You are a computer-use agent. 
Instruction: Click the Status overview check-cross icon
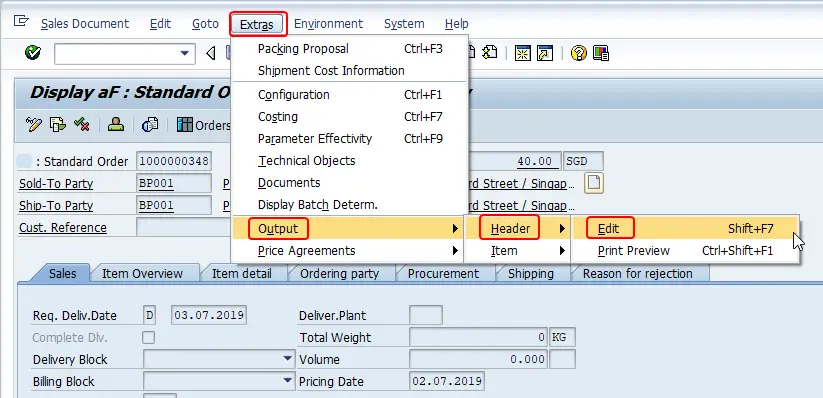[x=81, y=124]
